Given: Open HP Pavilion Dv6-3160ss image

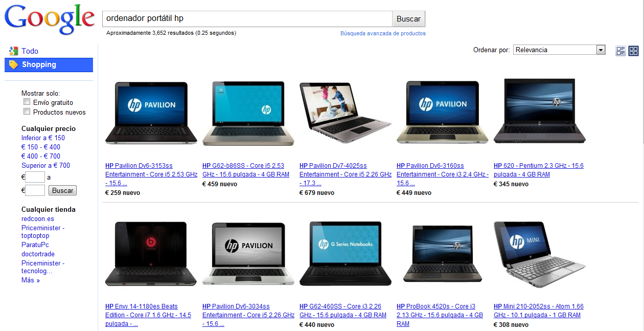Looking at the screenshot, I should pyautogui.click(x=443, y=113).
